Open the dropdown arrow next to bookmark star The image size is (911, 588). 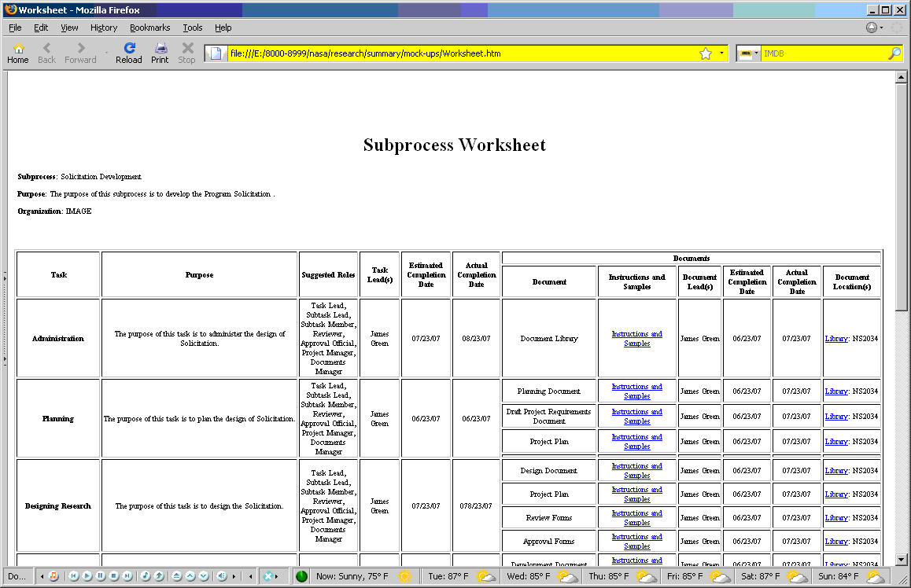click(x=721, y=53)
